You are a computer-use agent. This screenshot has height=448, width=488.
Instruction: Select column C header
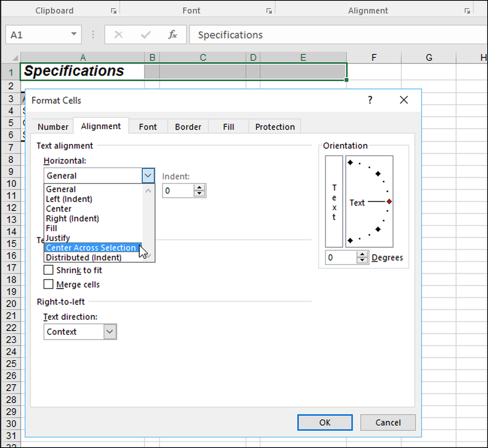point(203,58)
